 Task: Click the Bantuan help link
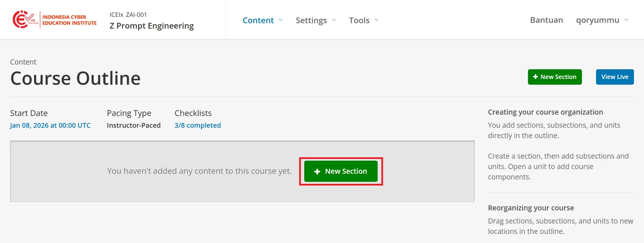click(546, 20)
